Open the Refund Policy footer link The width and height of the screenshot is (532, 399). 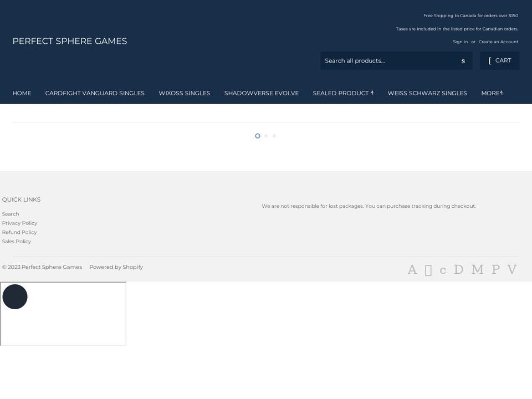click(19, 232)
